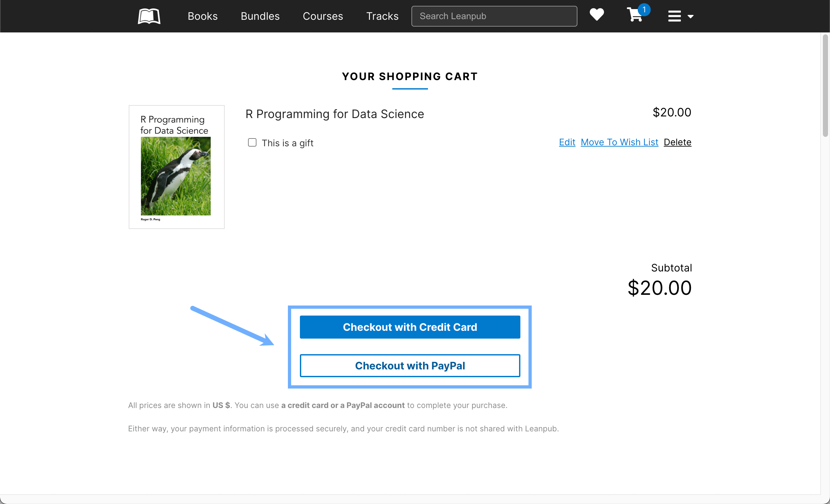
Task: Open the Bundles menu item
Action: point(260,16)
